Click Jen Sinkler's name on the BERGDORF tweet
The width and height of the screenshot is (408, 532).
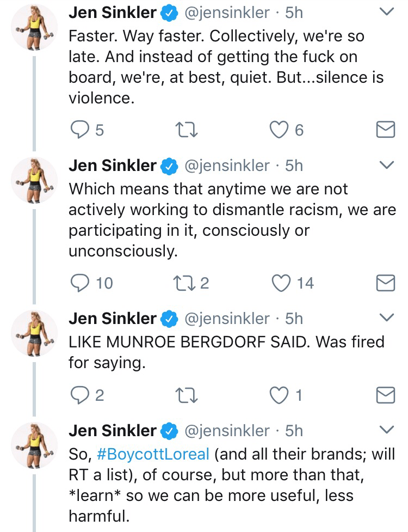(x=113, y=318)
